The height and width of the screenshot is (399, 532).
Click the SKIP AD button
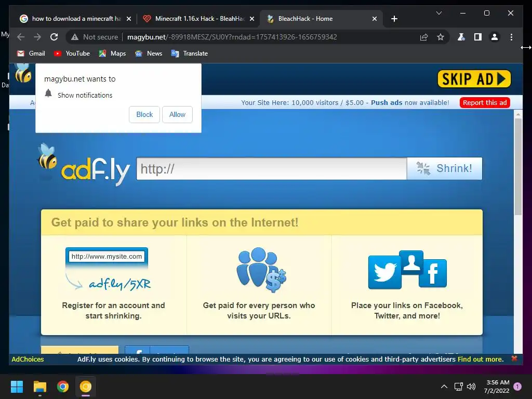click(474, 79)
